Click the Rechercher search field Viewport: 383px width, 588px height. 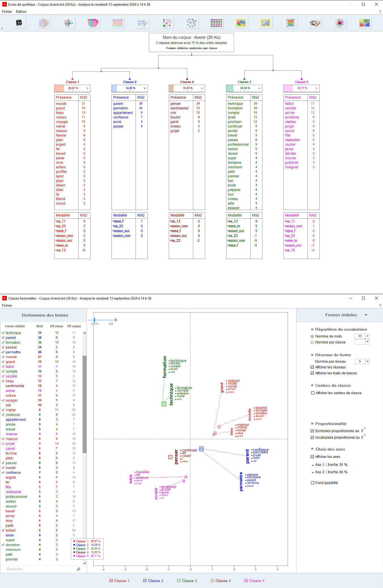click(40, 569)
